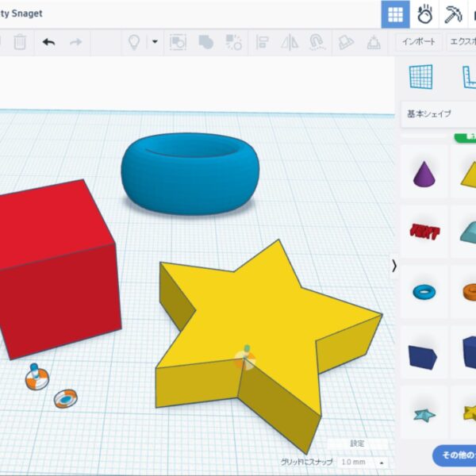The width and height of the screenshot is (476, 476).
Task: Pick the yellow pyramid shape
Action: [469, 175]
